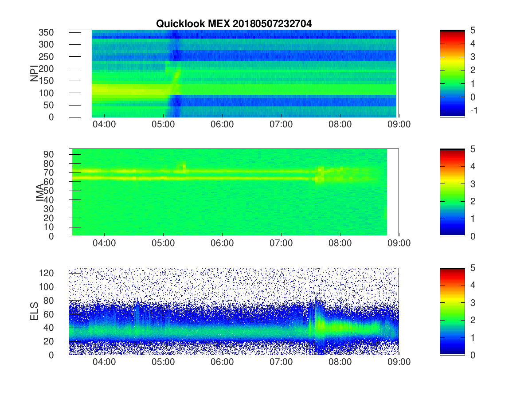Screen dimensions: 532x399
Task: Select the ELS y-axis label
Action: tap(34, 311)
